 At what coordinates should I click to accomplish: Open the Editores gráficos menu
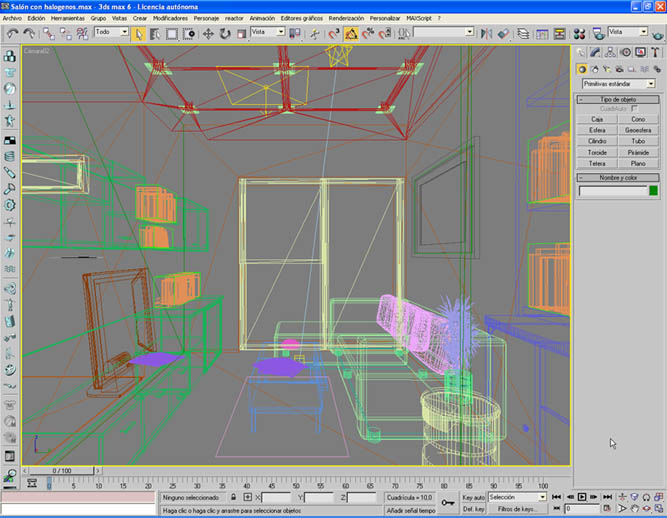(302, 18)
